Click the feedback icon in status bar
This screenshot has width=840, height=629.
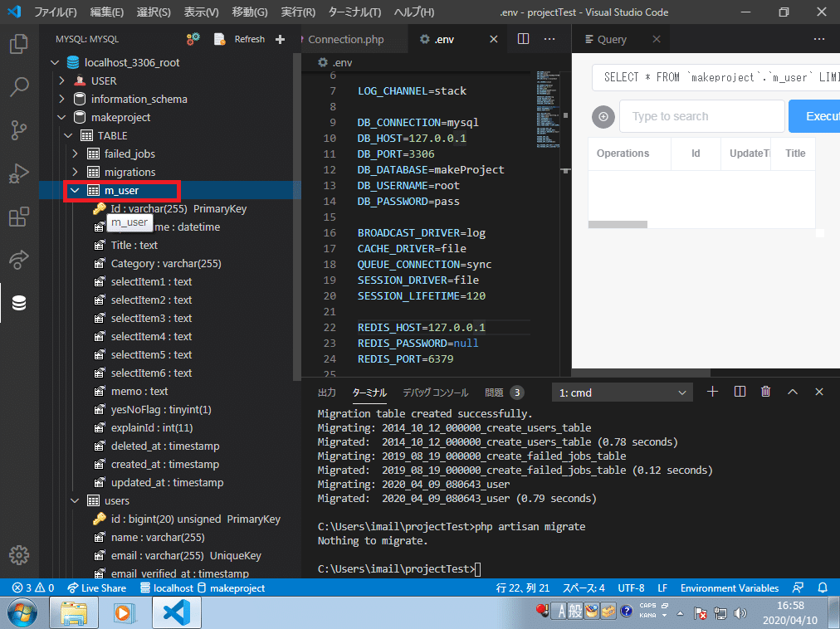click(x=798, y=588)
